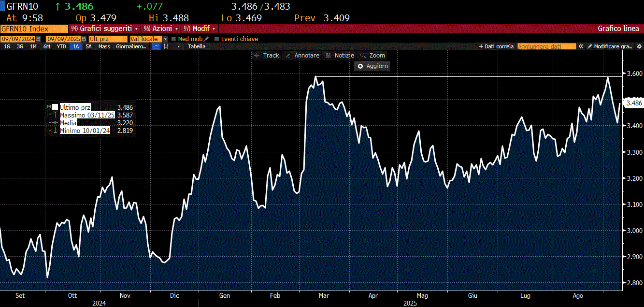The width and height of the screenshot is (644, 307).
Task: Open the Giornaliero periodicity dropdown
Action: coord(131,46)
